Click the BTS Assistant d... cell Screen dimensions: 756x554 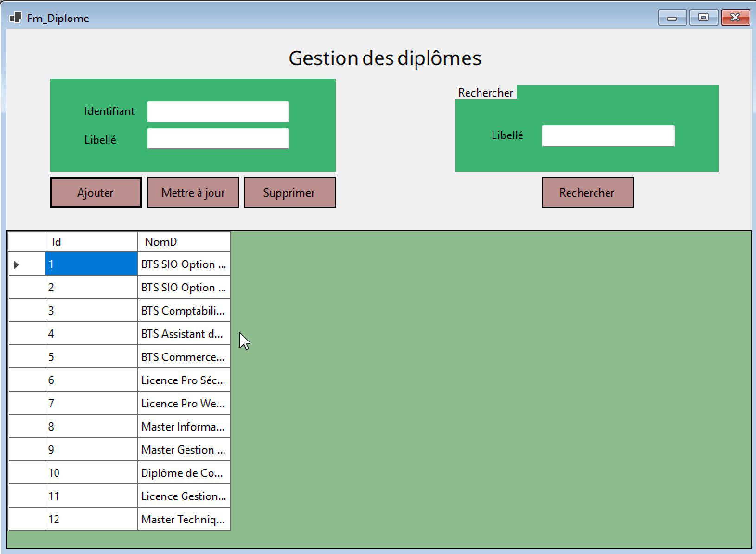point(184,334)
